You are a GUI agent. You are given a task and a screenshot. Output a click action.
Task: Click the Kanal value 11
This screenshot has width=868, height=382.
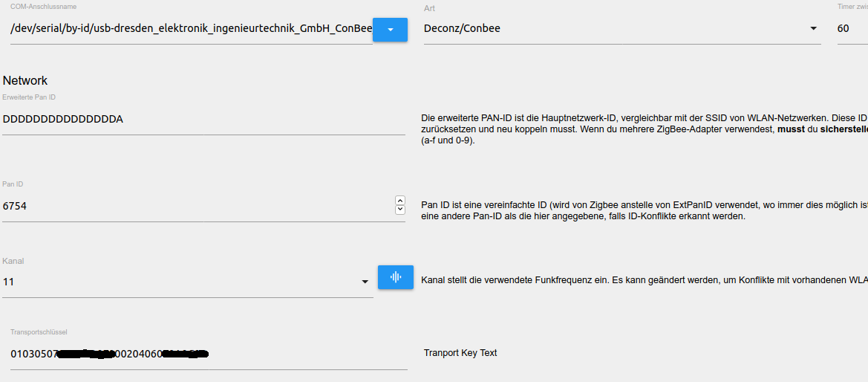[9, 282]
